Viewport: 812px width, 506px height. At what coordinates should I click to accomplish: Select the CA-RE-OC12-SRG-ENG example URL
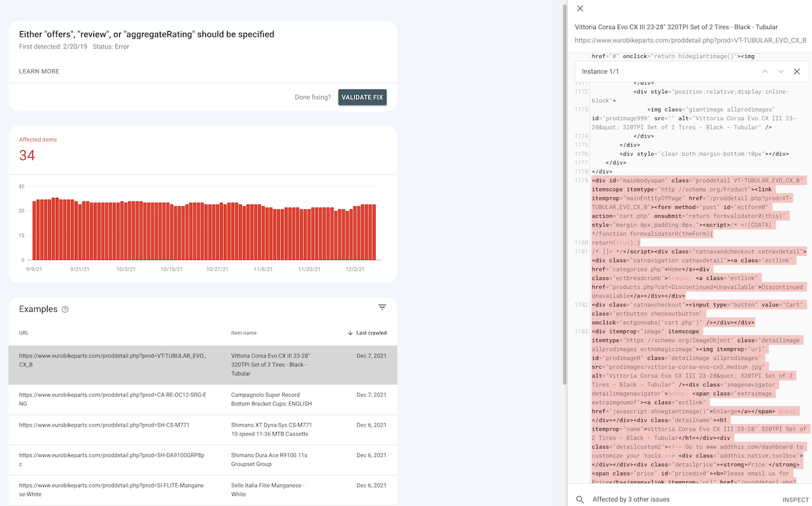[x=113, y=399]
